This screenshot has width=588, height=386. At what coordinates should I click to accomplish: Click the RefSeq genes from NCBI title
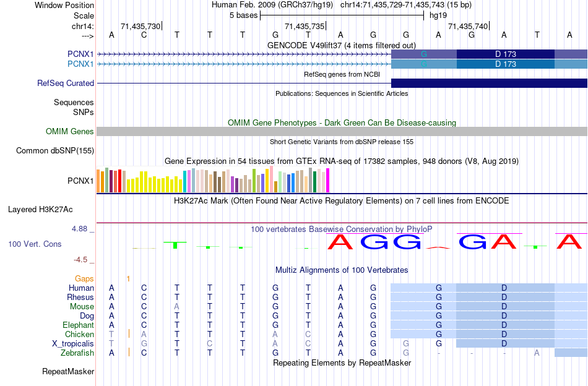pos(342,74)
